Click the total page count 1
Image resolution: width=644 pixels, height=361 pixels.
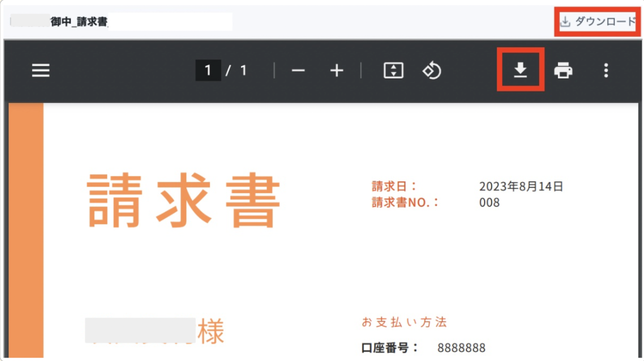[x=243, y=70]
